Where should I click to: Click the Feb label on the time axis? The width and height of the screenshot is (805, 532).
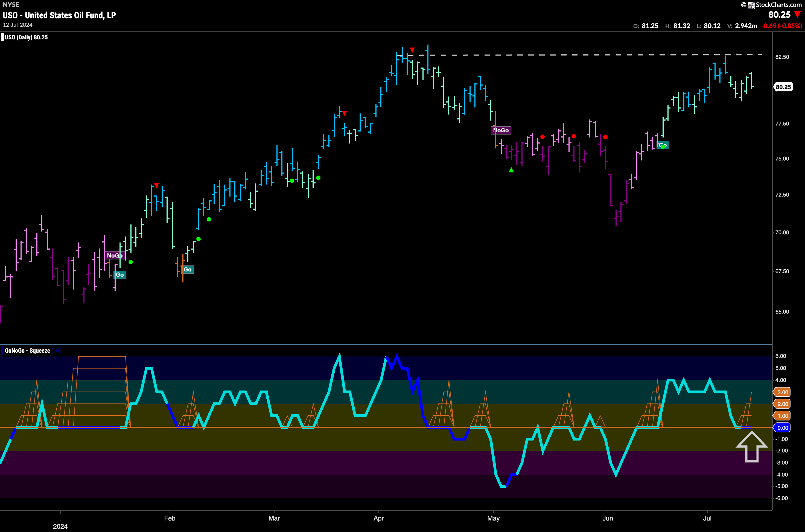pyautogui.click(x=170, y=518)
